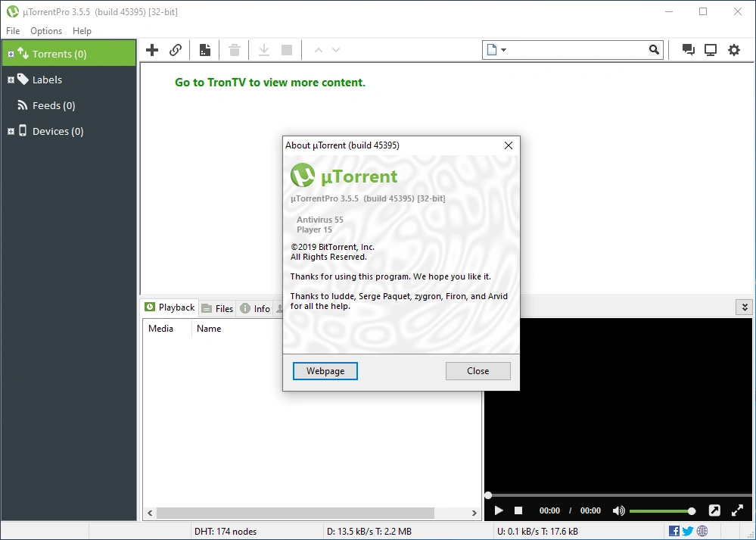Click the Add Torrent plus icon
This screenshot has height=540, width=756.
click(152, 50)
